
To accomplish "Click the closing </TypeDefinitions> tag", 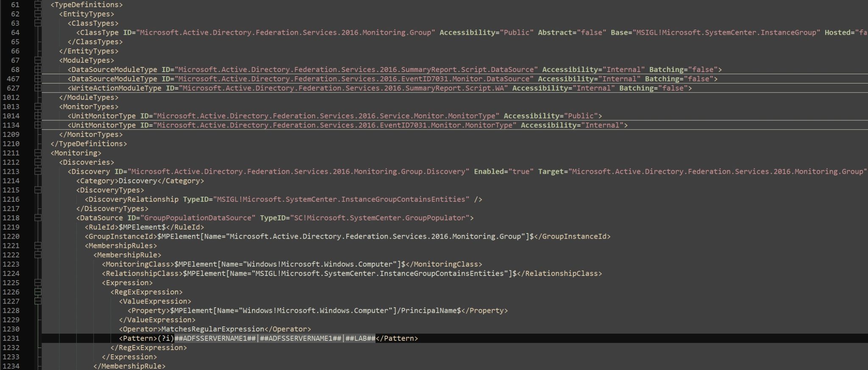I will pos(89,144).
